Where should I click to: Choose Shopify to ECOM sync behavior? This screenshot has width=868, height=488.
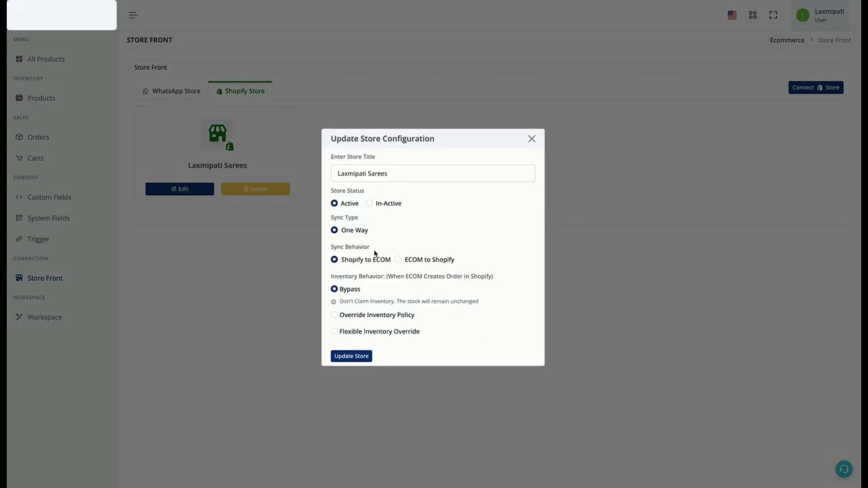pyautogui.click(x=334, y=260)
